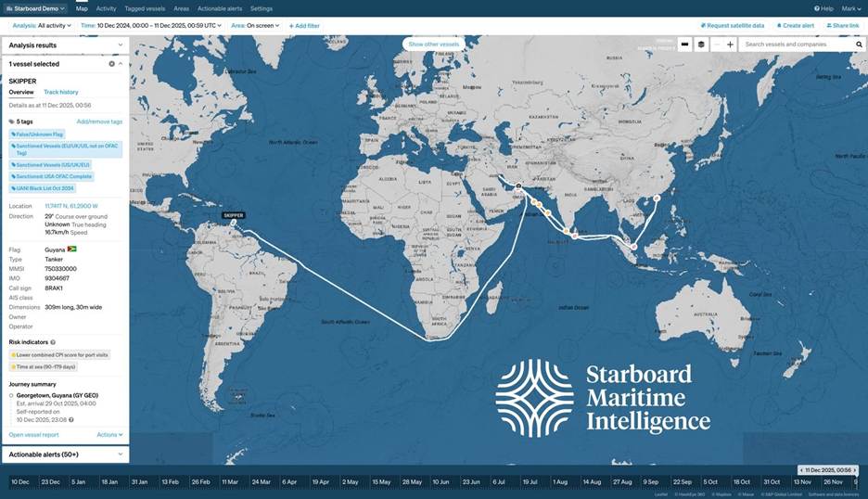
Task: Click the timeline at 1 Aug
Action: click(x=560, y=481)
